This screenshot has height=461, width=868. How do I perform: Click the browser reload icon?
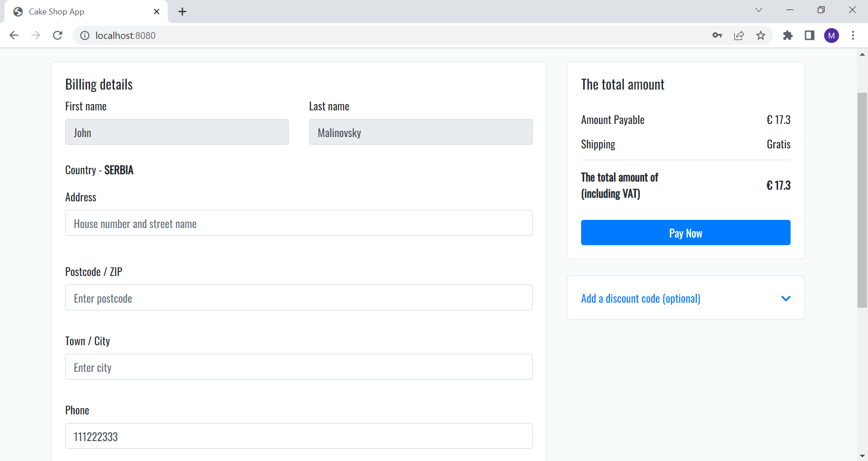pyautogui.click(x=57, y=35)
